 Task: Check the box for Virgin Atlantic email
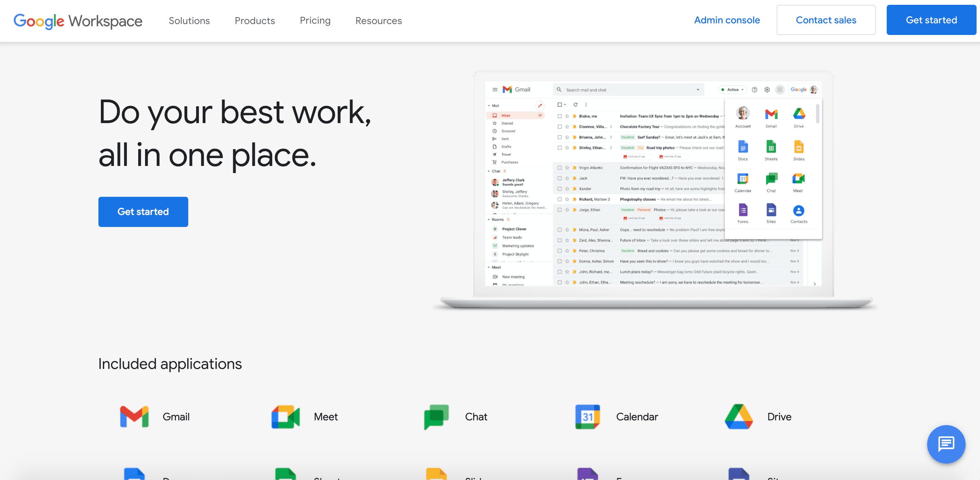coord(560,168)
